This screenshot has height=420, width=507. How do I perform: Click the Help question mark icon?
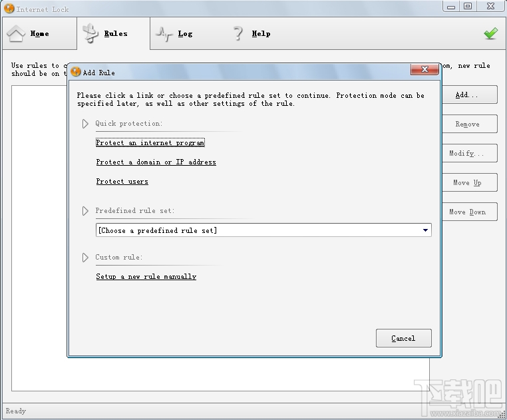coord(238,33)
